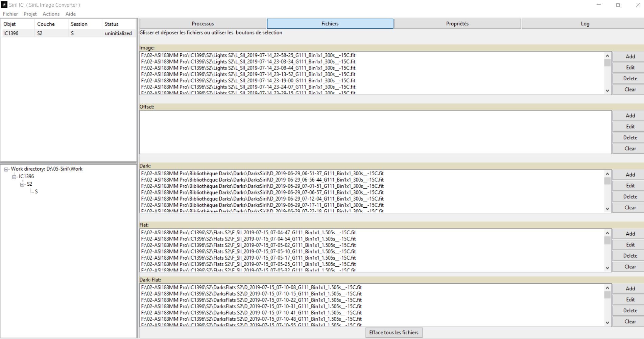Select the S2 tree item
The height and width of the screenshot is (339, 644).
(30, 184)
